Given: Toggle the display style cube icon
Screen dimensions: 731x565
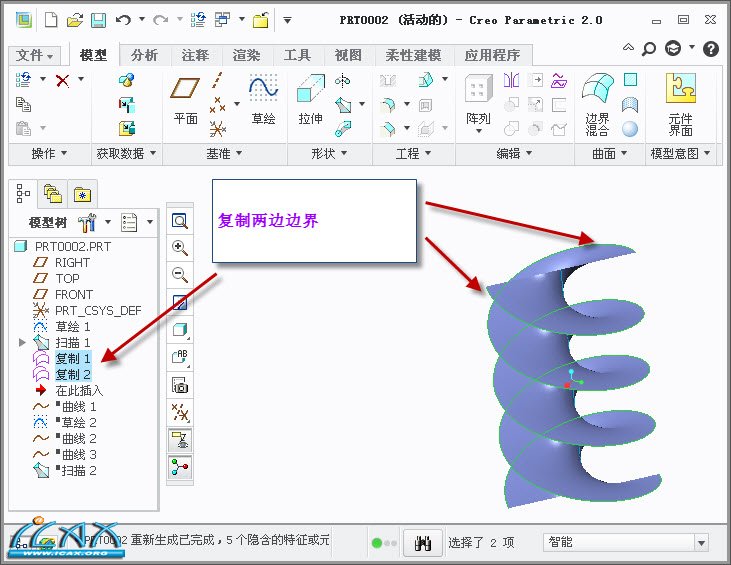Looking at the screenshot, I should click(x=180, y=330).
